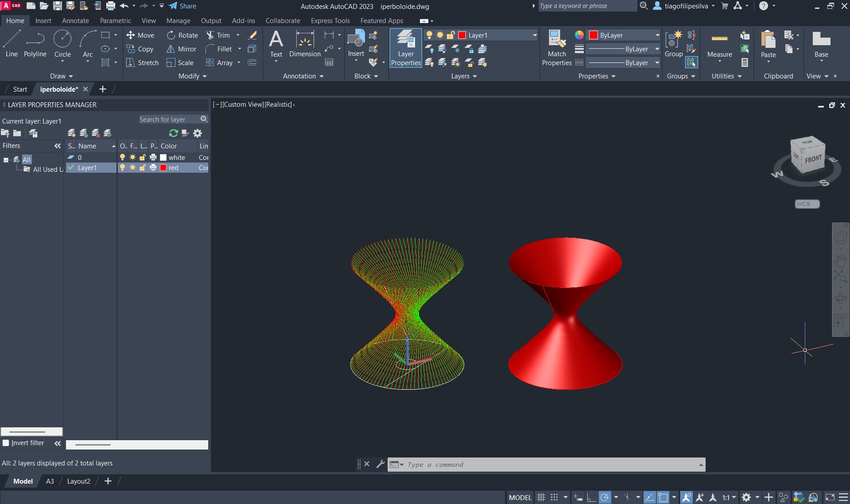The width and height of the screenshot is (850, 504).
Task: Click the red color swatch for Layer1
Action: pyautogui.click(x=163, y=167)
